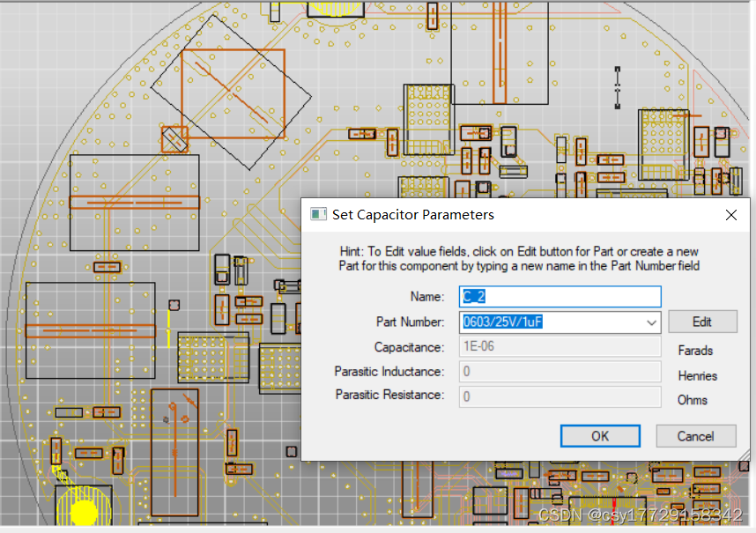756x533 pixels.
Task: Click the large rotated square component on PCB
Action: tap(232, 93)
